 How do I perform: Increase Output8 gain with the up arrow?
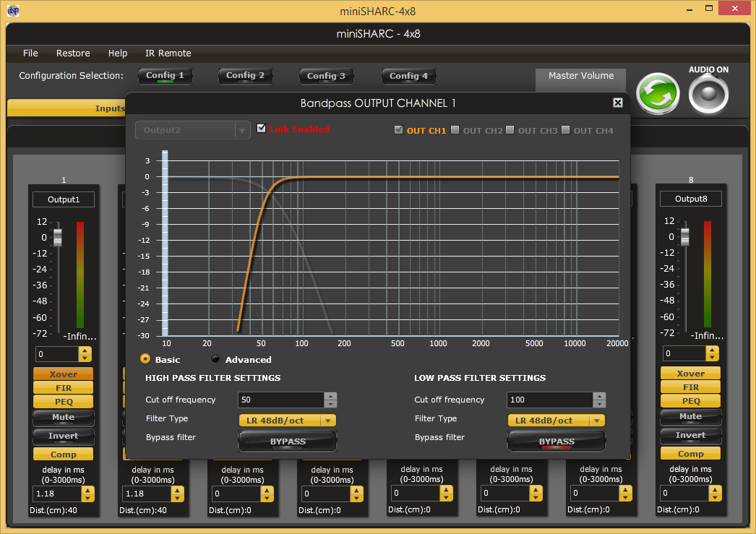coord(712,350)
